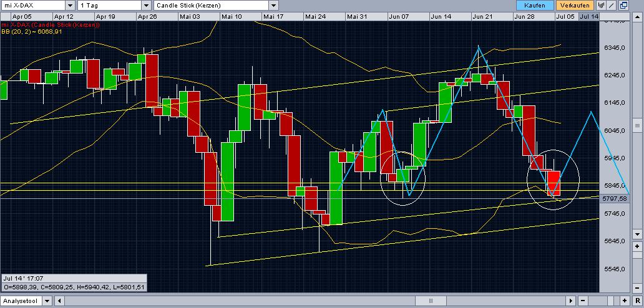Image resolution: width=644 pixels, height=308 pixels.
Task: Open the Analysetool dropdown arrow
Action: point(47,301)
